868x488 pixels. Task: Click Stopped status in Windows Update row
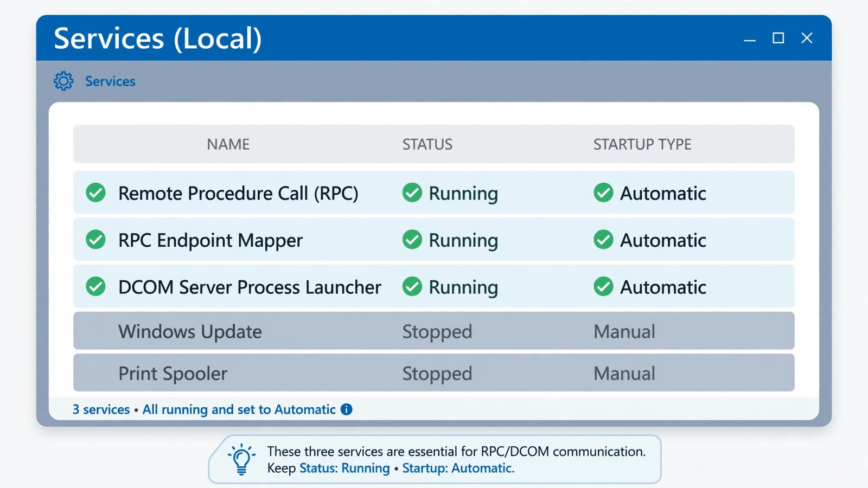point(437,332)
